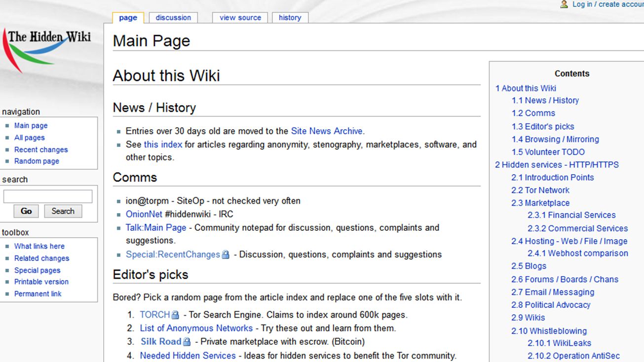Screen dimensions: 644x362
Task: Jump to 2 Hidden services - HTTP/HTTPS
Action: [x=557, y=165]
